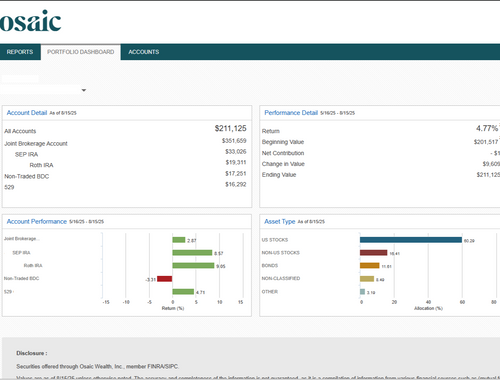
Task: Click the 529 green return bar
Action: tap(183, 292)
